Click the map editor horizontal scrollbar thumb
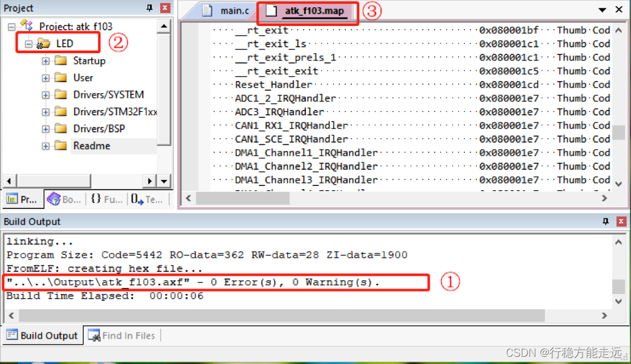 [x=242, y=198]
